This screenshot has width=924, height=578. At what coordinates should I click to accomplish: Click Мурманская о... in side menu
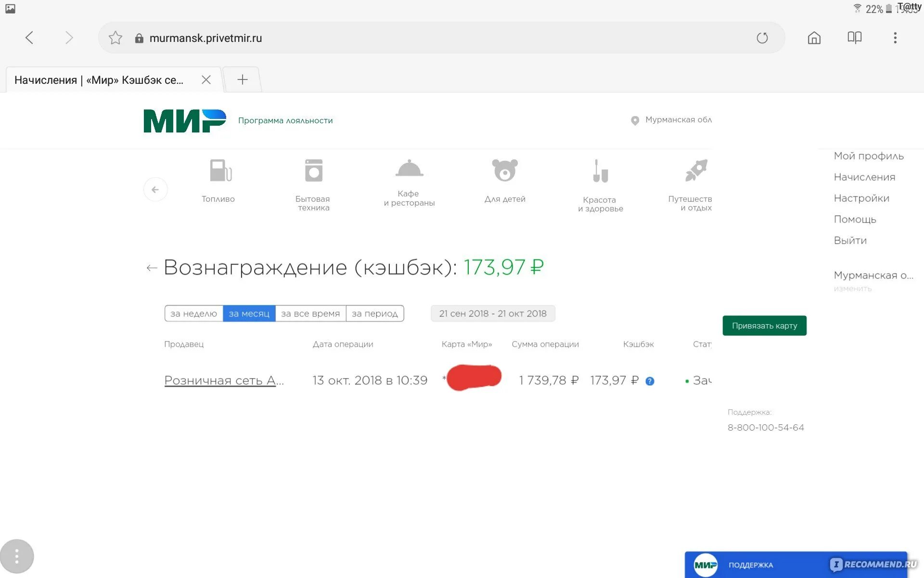(x=873, y=275)
